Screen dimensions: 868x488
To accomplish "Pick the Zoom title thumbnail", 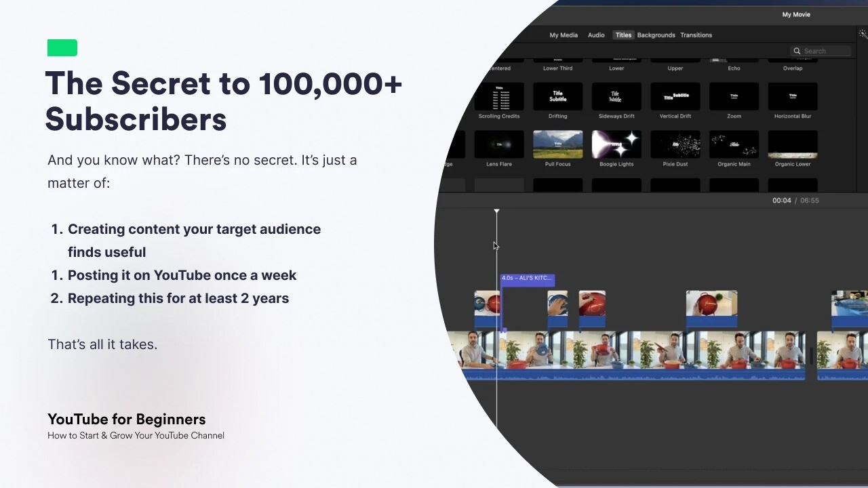I will [x=734, y=96].
